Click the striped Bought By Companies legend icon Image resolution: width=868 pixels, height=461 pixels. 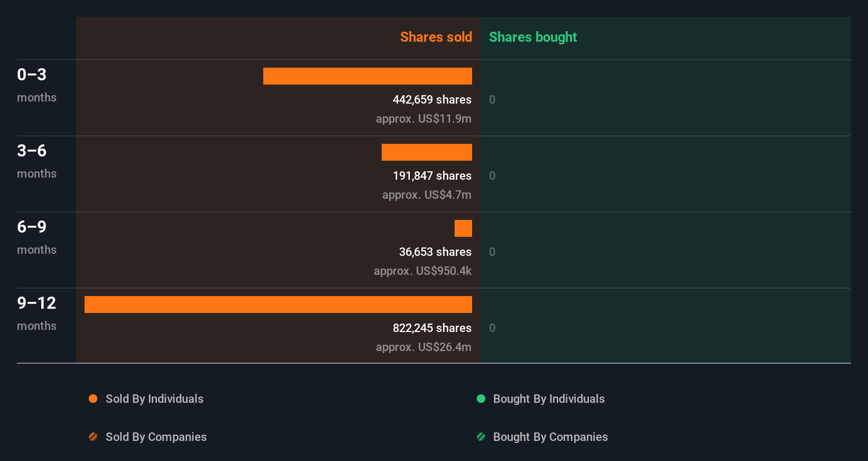pos(481,437)
